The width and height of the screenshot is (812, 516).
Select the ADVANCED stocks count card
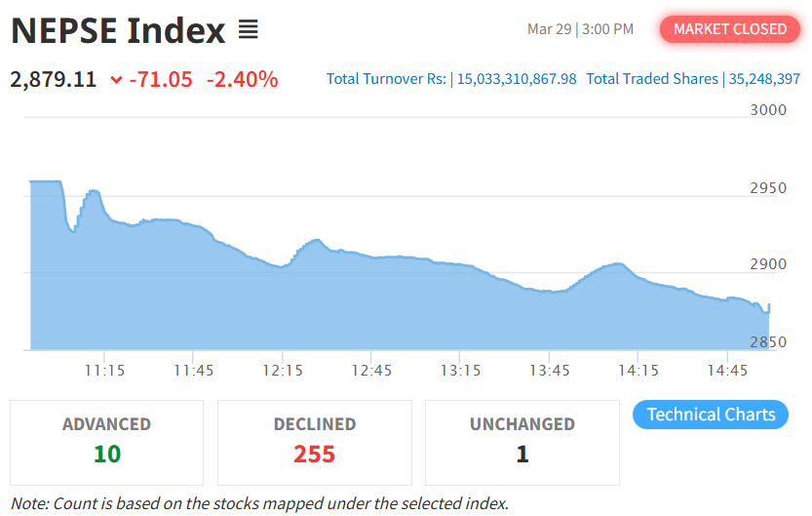point(107,442)
